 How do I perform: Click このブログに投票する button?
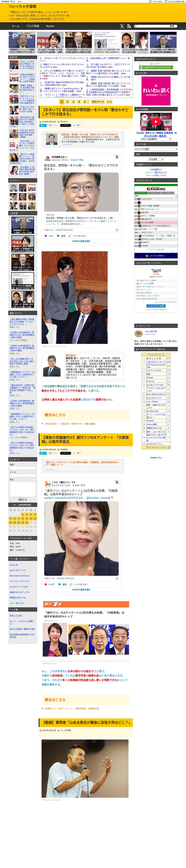coord(156,256)
